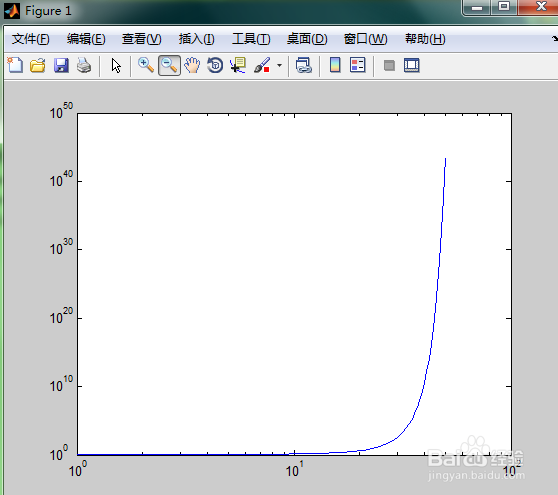558x495 pixels.
Task: Expand the Brush color dropdown arrow
Action: (x=279, y=65)
